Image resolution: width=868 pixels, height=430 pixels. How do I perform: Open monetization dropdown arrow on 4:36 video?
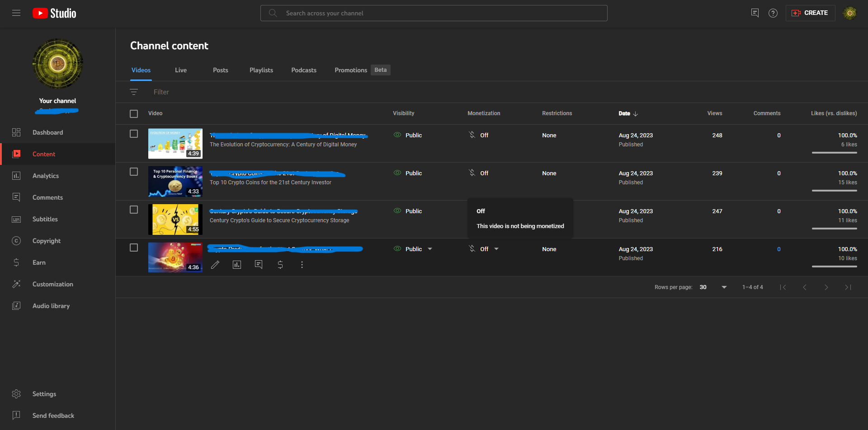click(496, 249)
